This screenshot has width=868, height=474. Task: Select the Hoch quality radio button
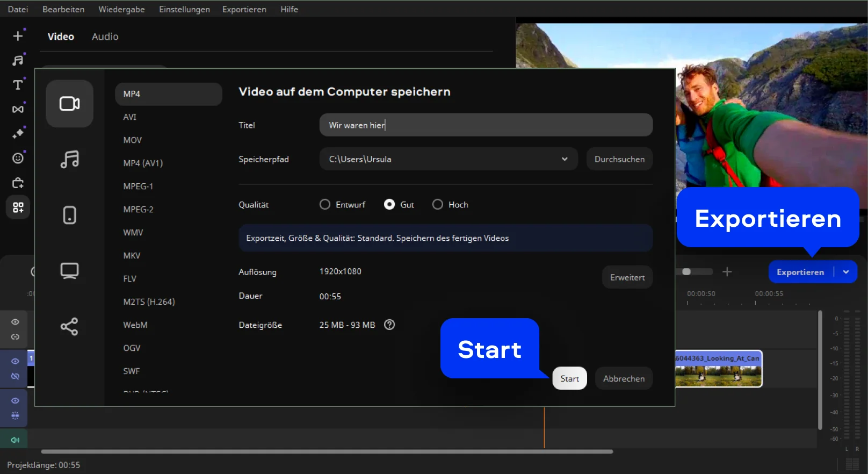[438, 205]
